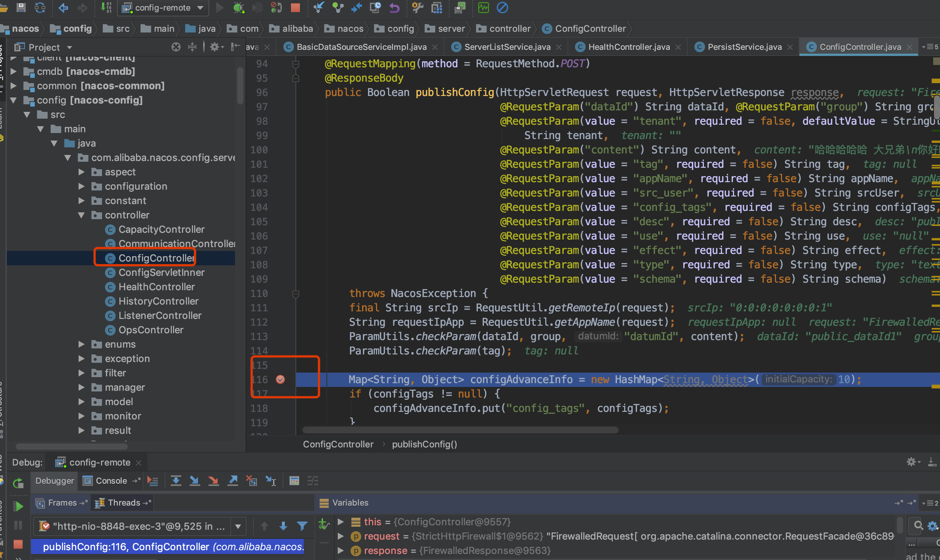Toggle the breakpoint on line 116
The width and height of the screenshot is (940, 560).
[x=280, y=379]
